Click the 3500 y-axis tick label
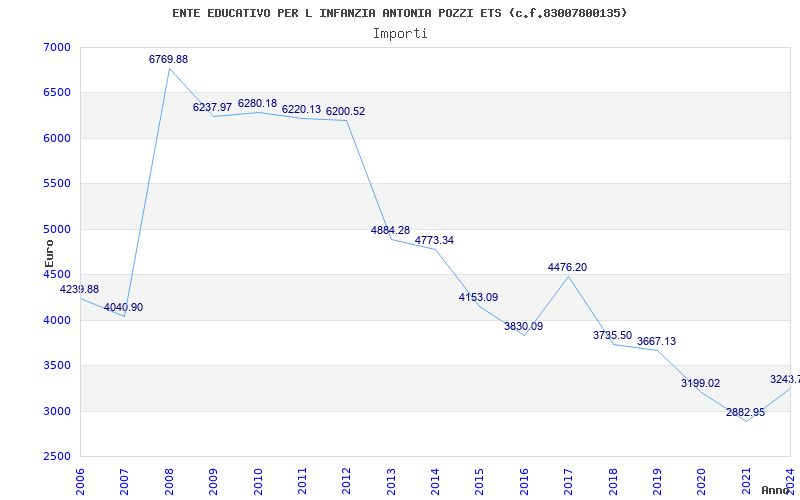800x500 pixels. tap(56, 366)
